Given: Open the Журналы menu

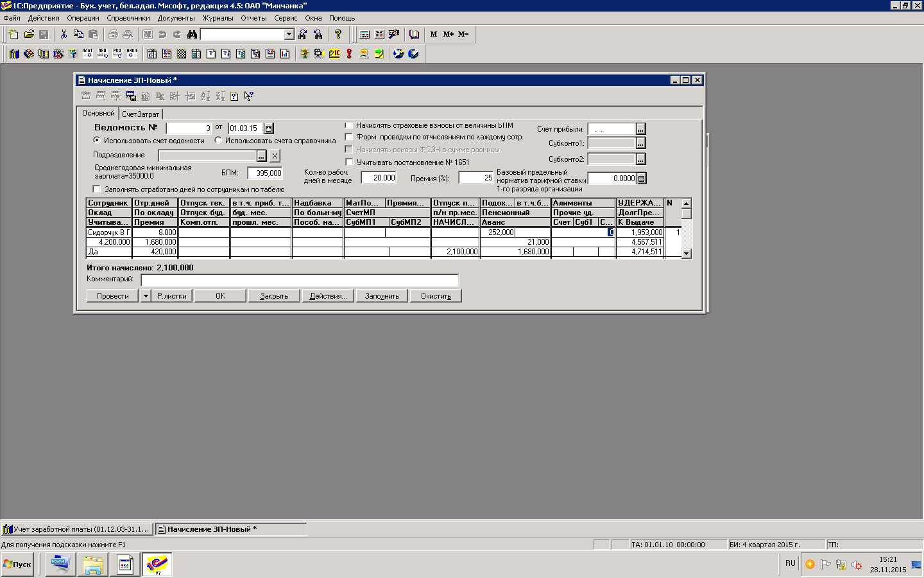Looking at the screenshot, I should point(218,18).
